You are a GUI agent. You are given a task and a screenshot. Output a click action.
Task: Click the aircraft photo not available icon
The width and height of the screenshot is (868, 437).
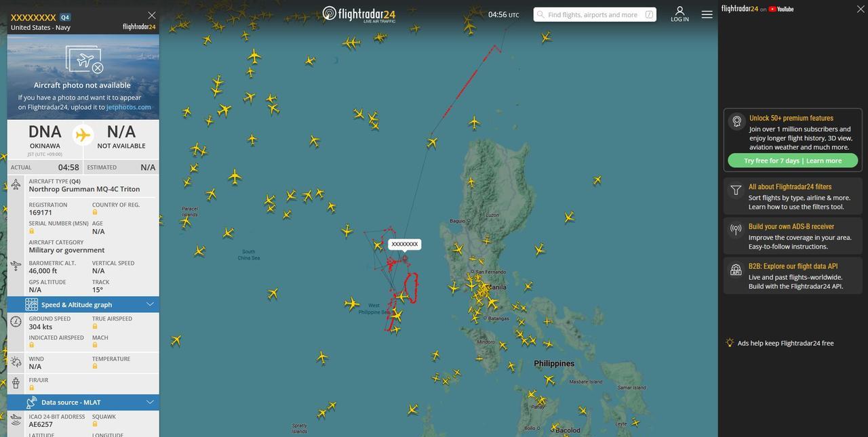pyautogui.click(x=84, y=60)
